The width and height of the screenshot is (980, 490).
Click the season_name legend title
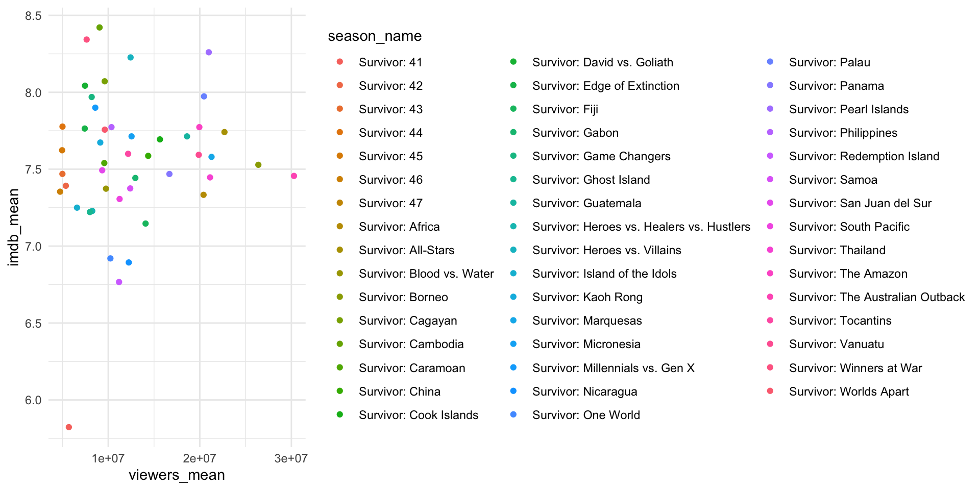click(x=375, y=36)
